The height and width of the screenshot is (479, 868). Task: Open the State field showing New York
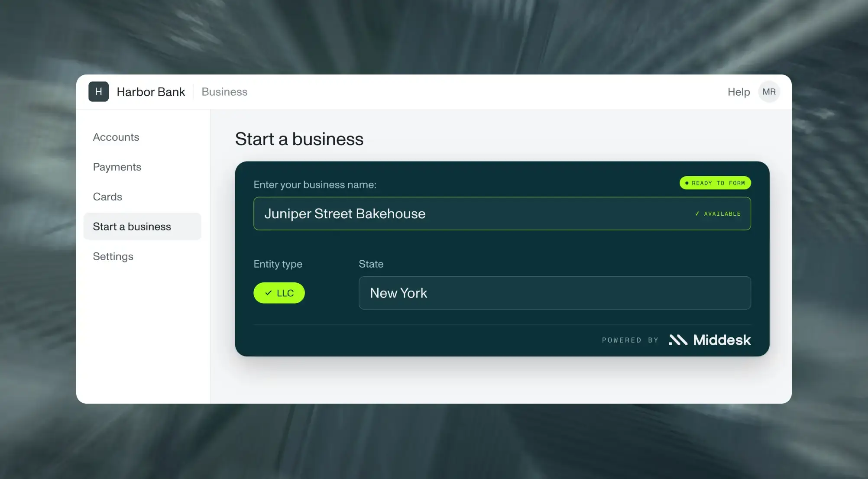555,293
